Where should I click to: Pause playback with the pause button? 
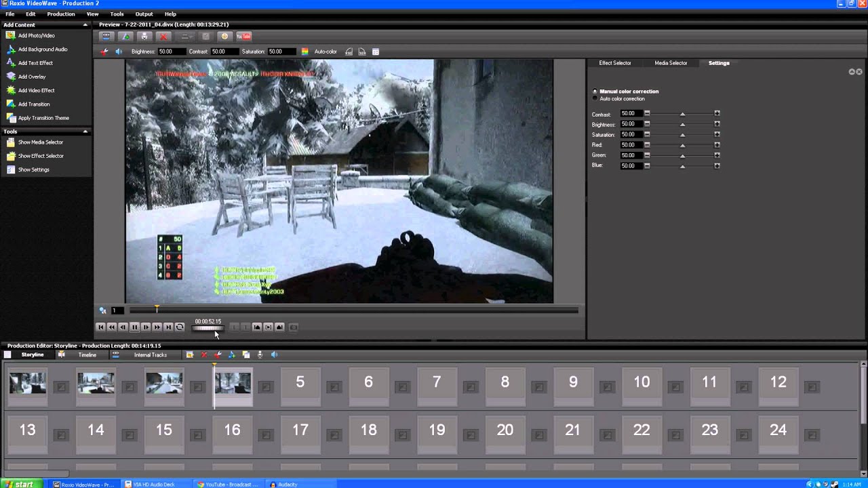134,327
